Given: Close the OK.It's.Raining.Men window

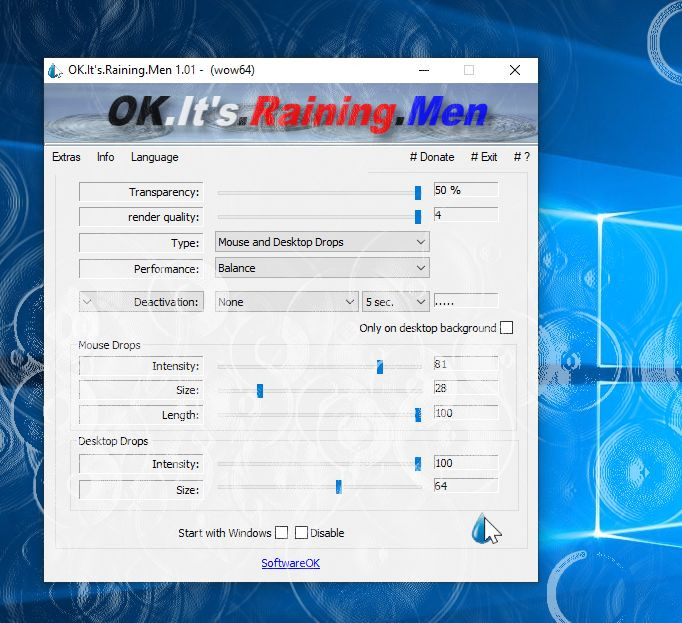Looking at the screenshot, I should [515, 70].
